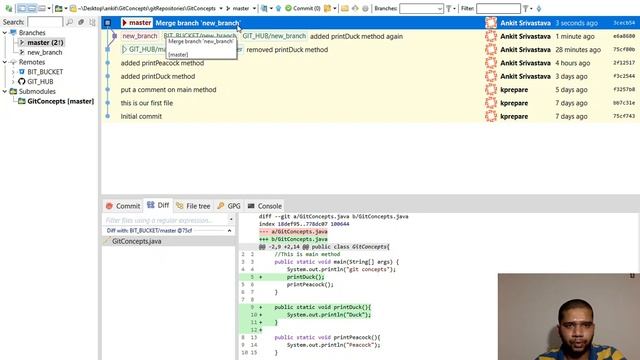Switch to the File tree tab
Viewport: 640px width, 360px height.
[x=193, y=206]
